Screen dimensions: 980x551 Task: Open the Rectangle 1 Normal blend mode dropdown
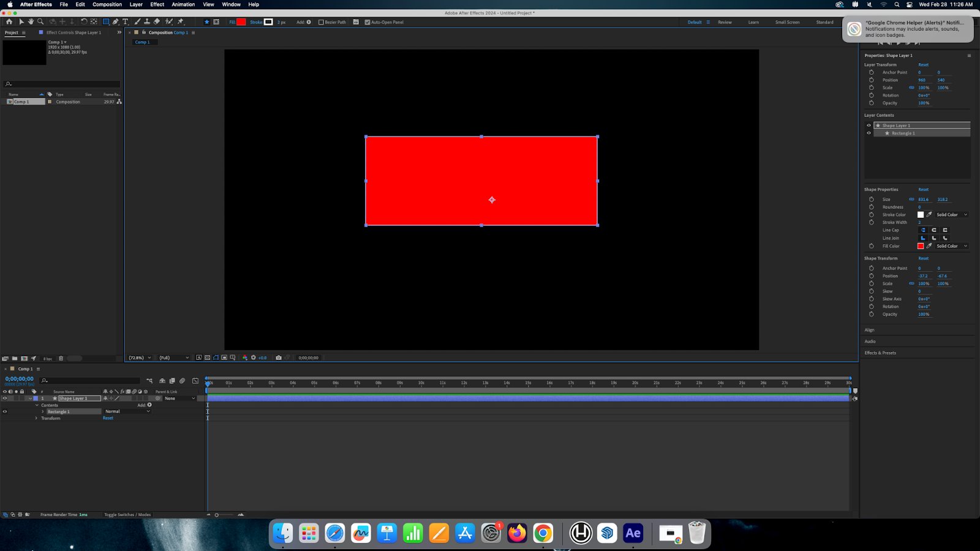click(x=127, y=411)
